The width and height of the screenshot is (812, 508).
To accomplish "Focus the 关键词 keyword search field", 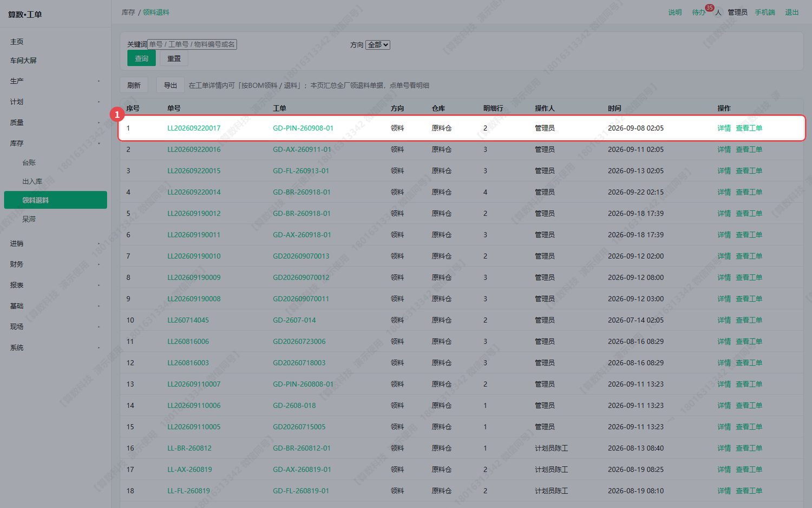I will (x=192, y=44).
